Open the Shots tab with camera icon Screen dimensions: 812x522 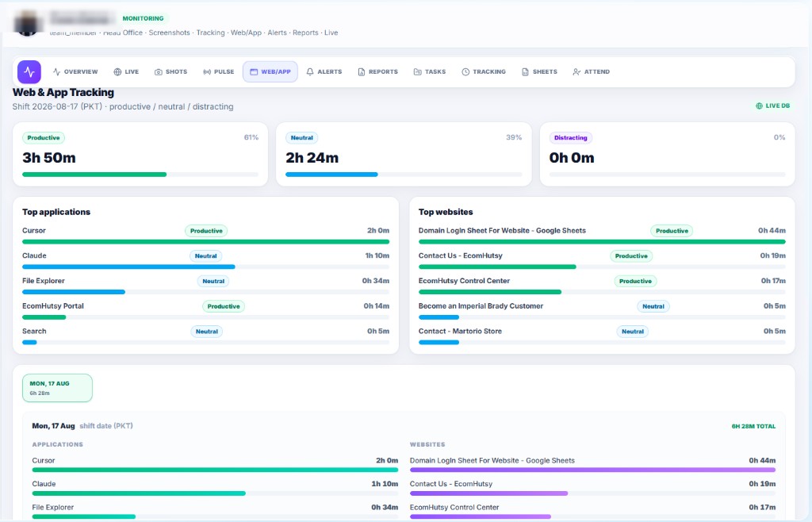pos(171,71)
